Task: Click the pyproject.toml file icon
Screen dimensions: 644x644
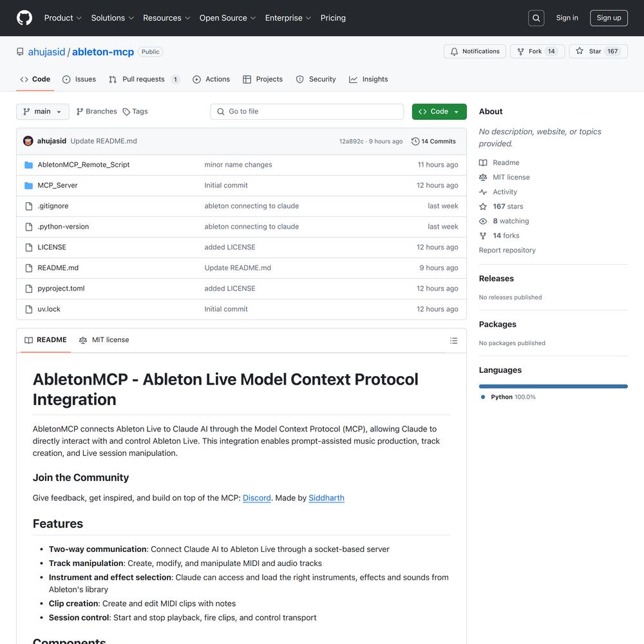Action: [x=29, y=289]
